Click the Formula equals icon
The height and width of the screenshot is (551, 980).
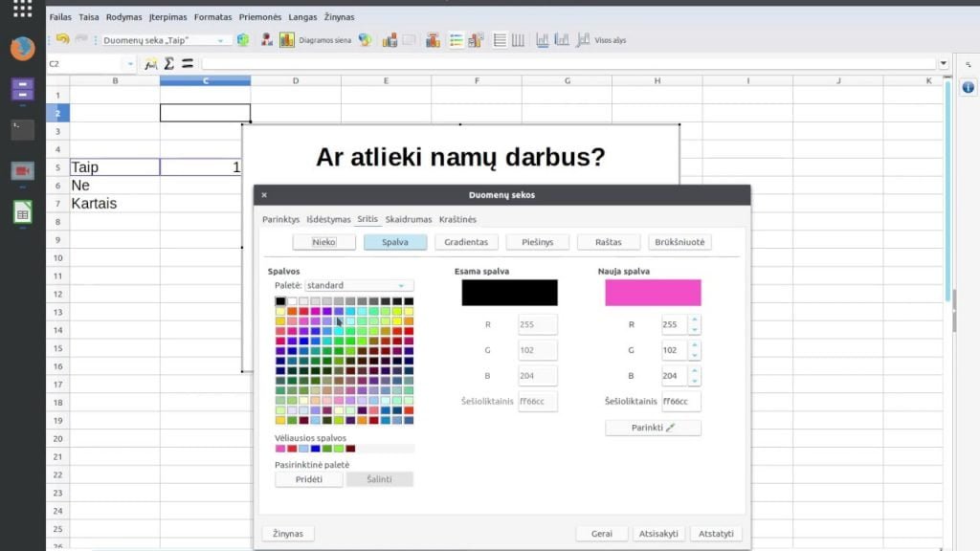[188, 64]
